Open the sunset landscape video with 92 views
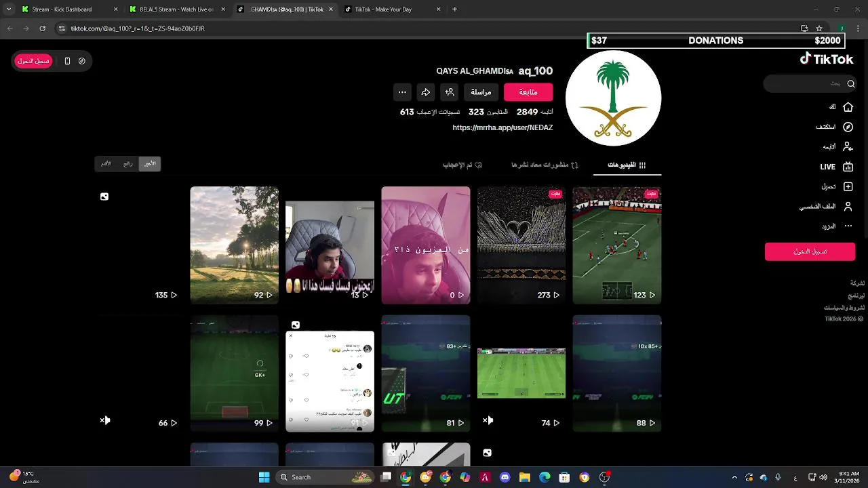The height and width of the screenshot is (488, 868). (234, 245)
